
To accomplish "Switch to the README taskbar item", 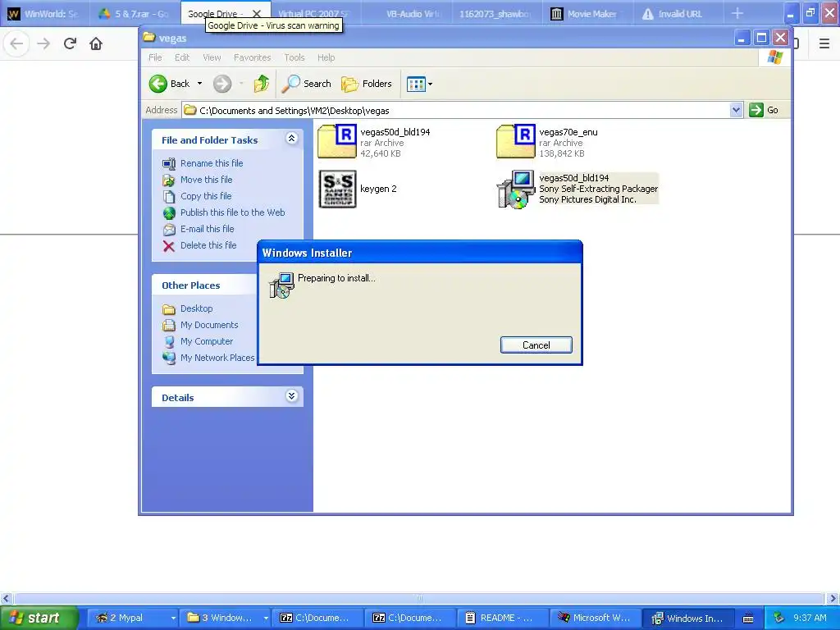I will (x=504, y=619).
